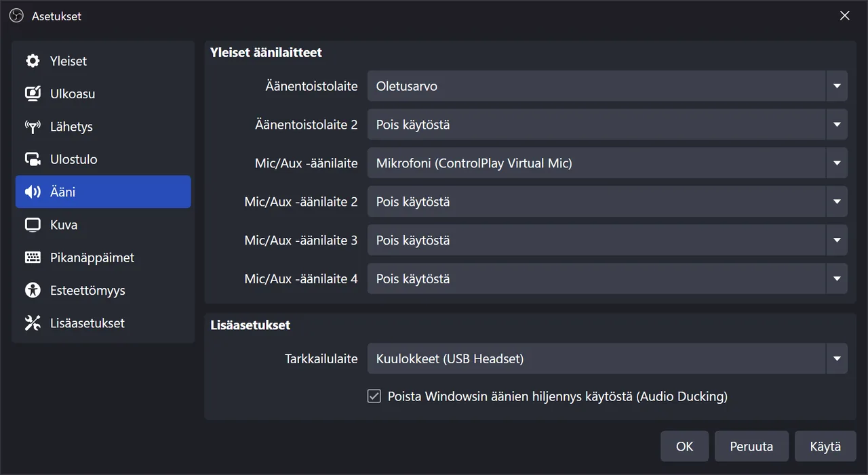Open the Mic/Aux -äänilaite 2 dropdown
Screen dimensions: 868x475
(608, 202)
